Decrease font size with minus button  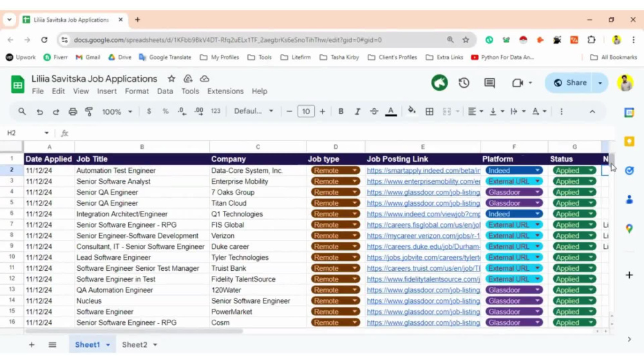289,112
